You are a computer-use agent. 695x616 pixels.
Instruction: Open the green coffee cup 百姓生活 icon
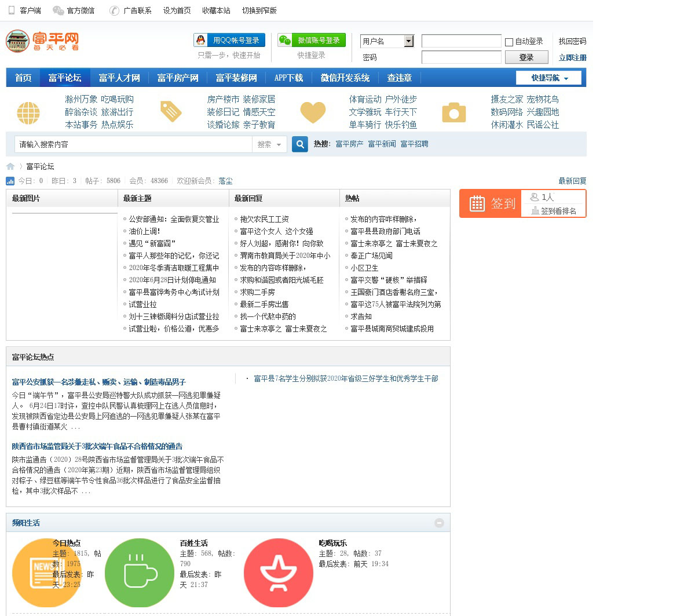coord(139,573)
